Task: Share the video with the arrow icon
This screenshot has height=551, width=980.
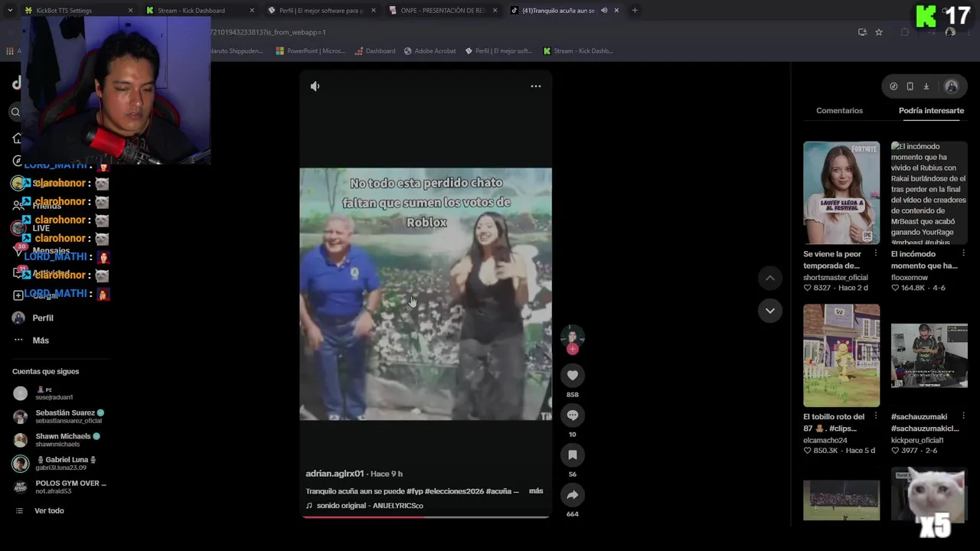Action: 573,494
